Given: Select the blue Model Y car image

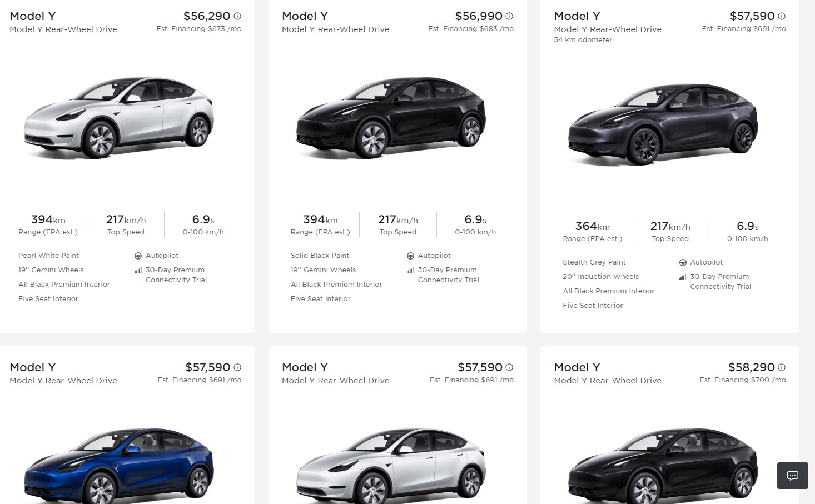Looking at the screenshot, I should [x=119, y=467].
